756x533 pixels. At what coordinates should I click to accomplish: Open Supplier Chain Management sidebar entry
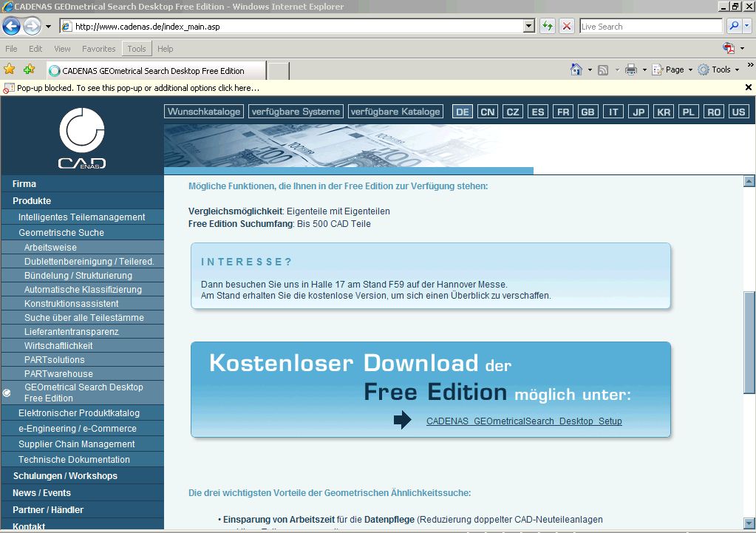click(83, 444)
